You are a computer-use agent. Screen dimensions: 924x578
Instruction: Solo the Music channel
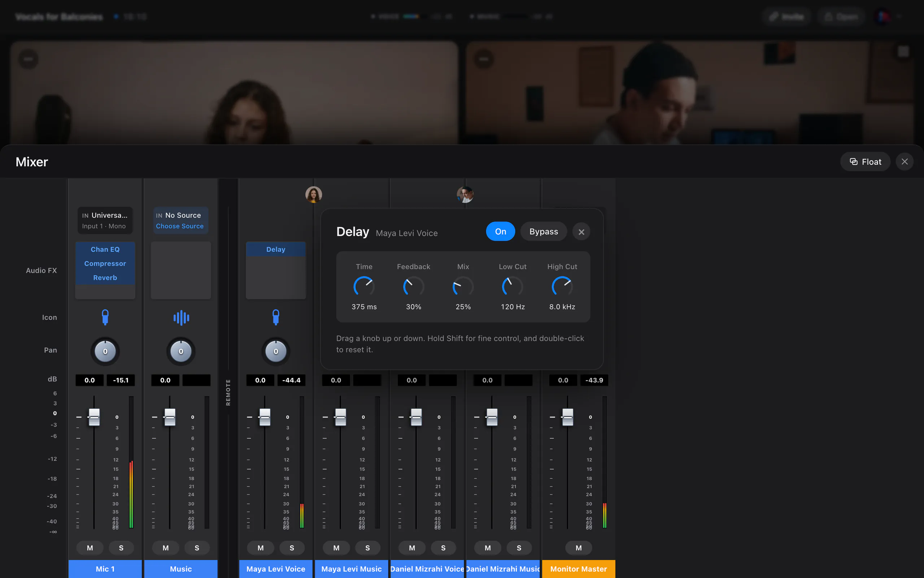point(197,548)
